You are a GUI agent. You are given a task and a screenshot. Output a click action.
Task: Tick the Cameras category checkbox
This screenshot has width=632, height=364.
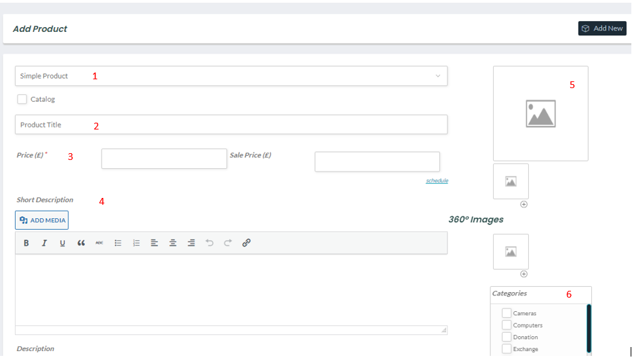coord(507,313)
